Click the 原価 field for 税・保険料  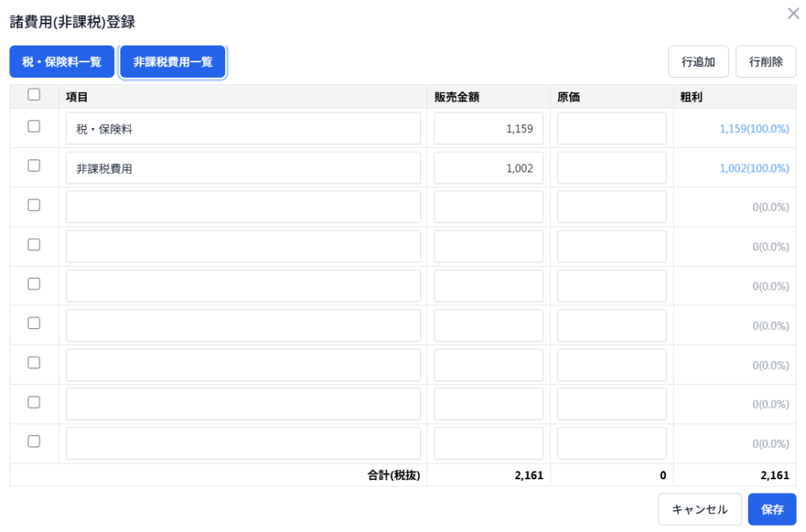pyautogui.click(x=612, y=128)
